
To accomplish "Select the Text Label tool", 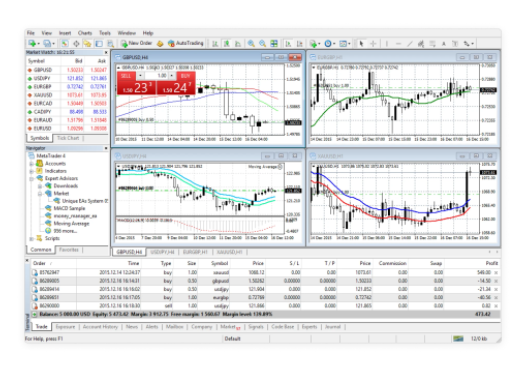I will click(x=455, y=43).
